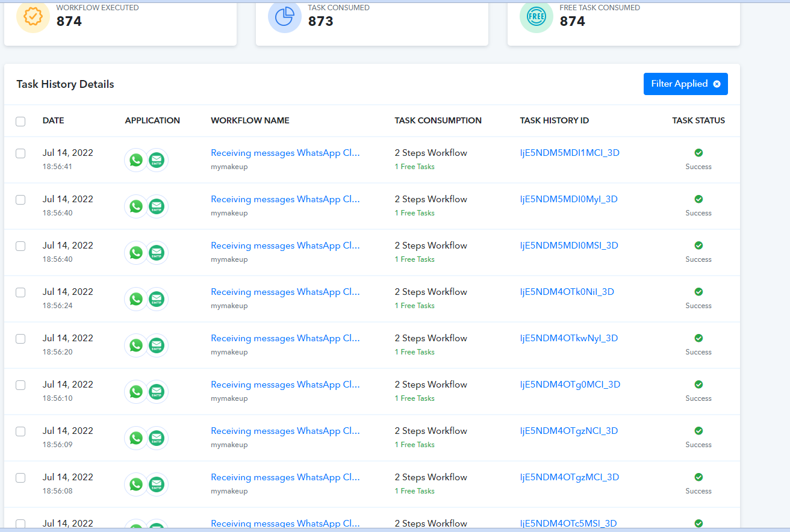
Task: Open the workflow name link in the 18:56:20 row
Action: coord(285,338)
